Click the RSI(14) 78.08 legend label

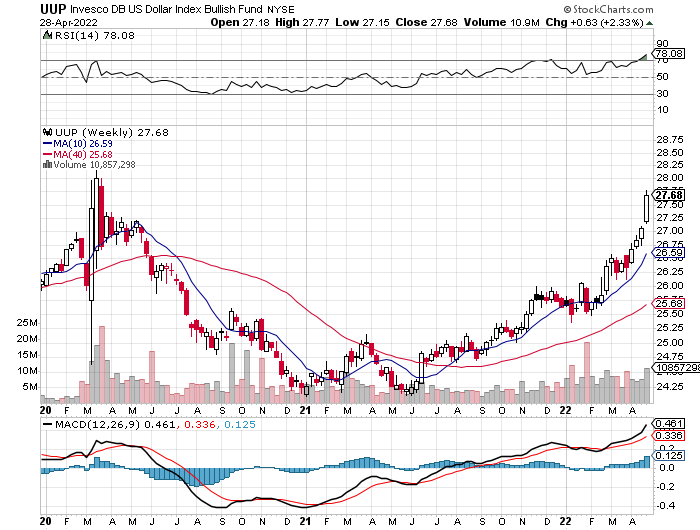coord(94,35)
